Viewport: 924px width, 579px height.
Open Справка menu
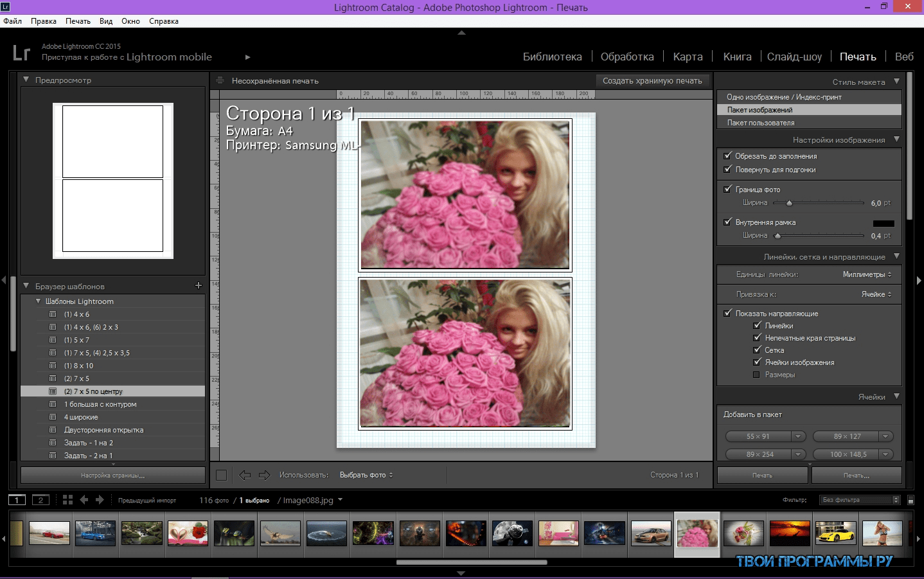164,21
